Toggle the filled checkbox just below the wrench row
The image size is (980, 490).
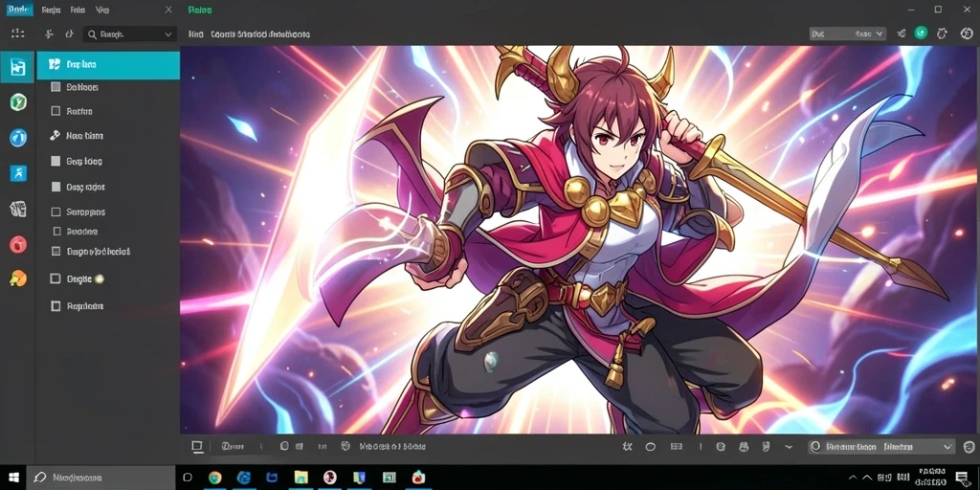pos(56,161)
